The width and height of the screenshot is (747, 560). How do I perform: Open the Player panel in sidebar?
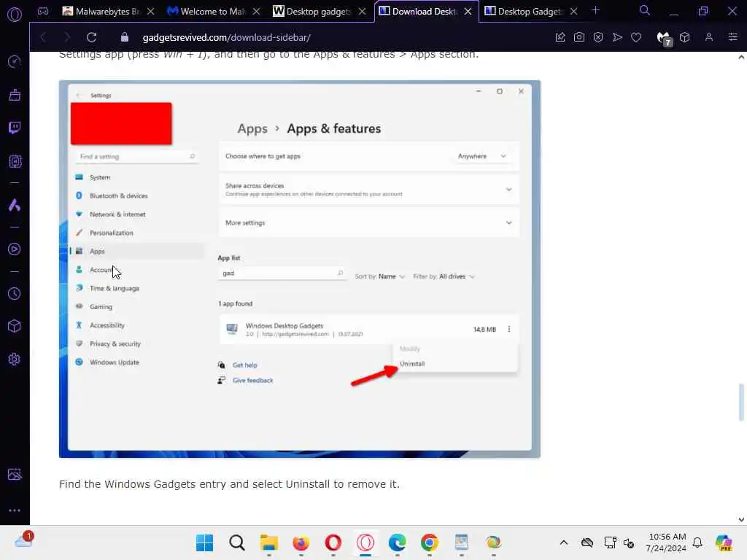[x=15, y=249]
